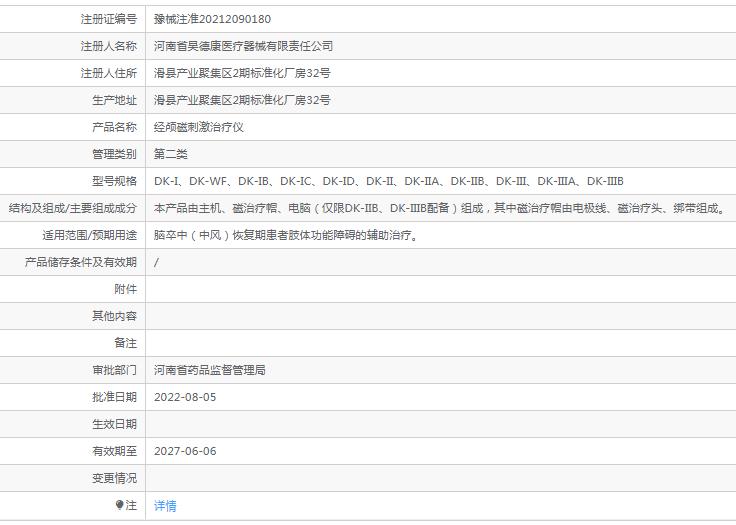Select product name 经颅磁刺激治疗仪
Image resolution: width=736 pixels, height=525 pixels.
click(x=199, y=127)
